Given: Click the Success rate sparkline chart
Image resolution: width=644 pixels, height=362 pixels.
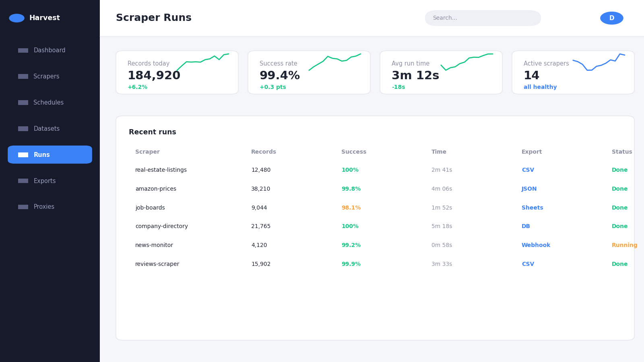Looking at the screenshot, I should 335,62.
